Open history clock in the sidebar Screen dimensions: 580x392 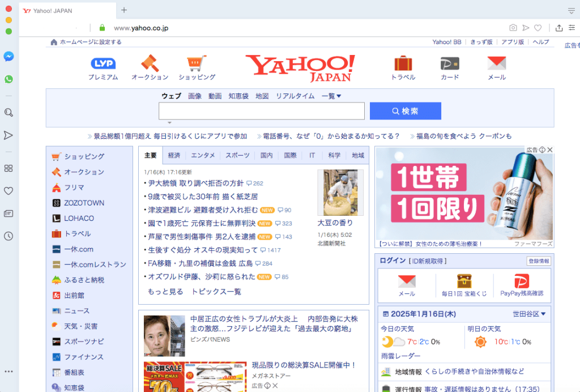(x=8, y=236)
